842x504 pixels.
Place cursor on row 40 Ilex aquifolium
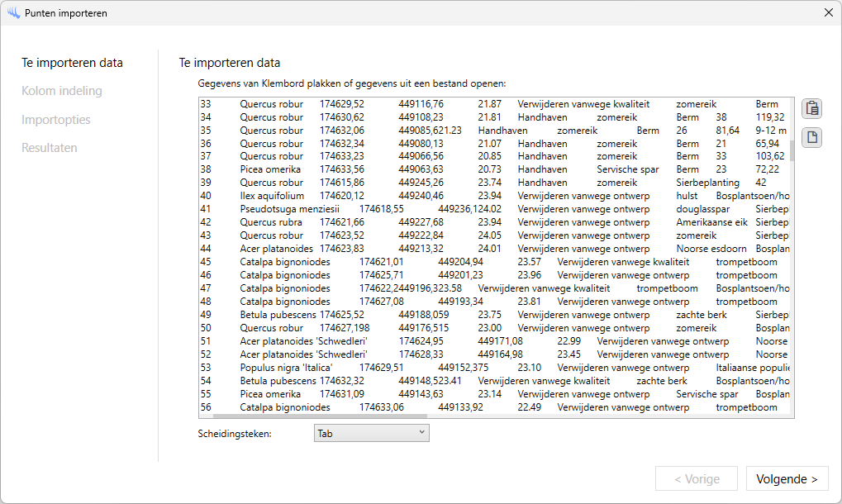[271, 196]
